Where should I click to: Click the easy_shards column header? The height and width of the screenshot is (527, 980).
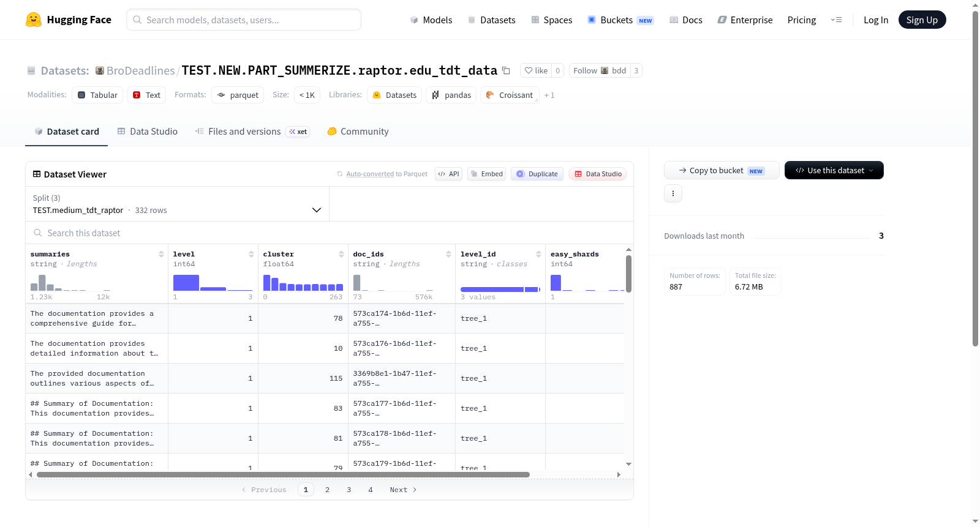click(575, 254)
